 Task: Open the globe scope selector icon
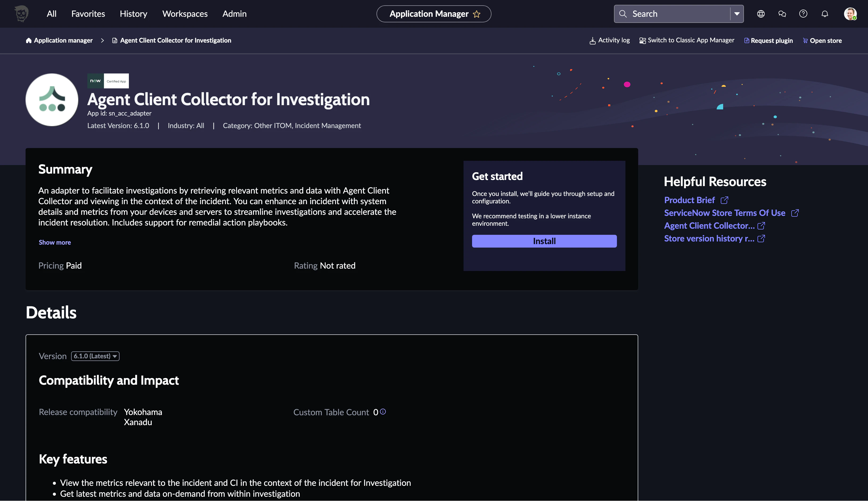(761, 14)
